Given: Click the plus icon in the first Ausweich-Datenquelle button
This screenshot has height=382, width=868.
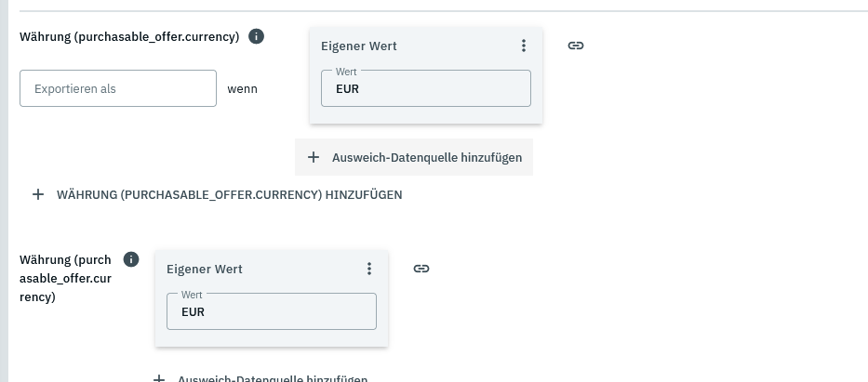Looking at the screenshot, I should (314, 157).
